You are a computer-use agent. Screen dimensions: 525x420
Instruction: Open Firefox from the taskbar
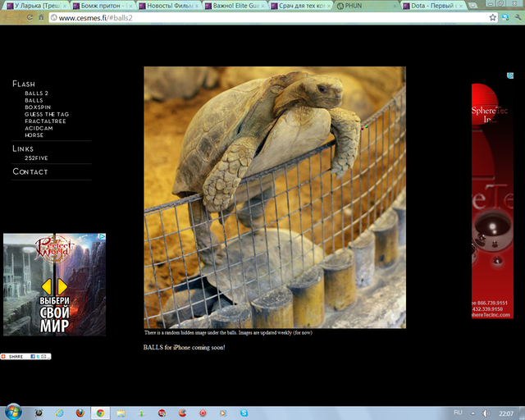[80, 413]
